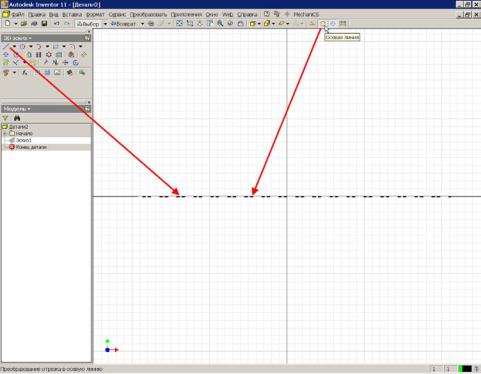Image resolution: width=481 pixels, height=374 pixels.
Task: Toggle the Construction line style button
Action: 312,23
